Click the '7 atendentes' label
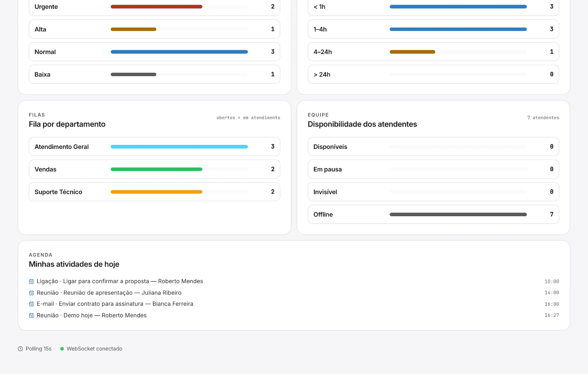The image size is (588, 374). [x=543, y=118]
